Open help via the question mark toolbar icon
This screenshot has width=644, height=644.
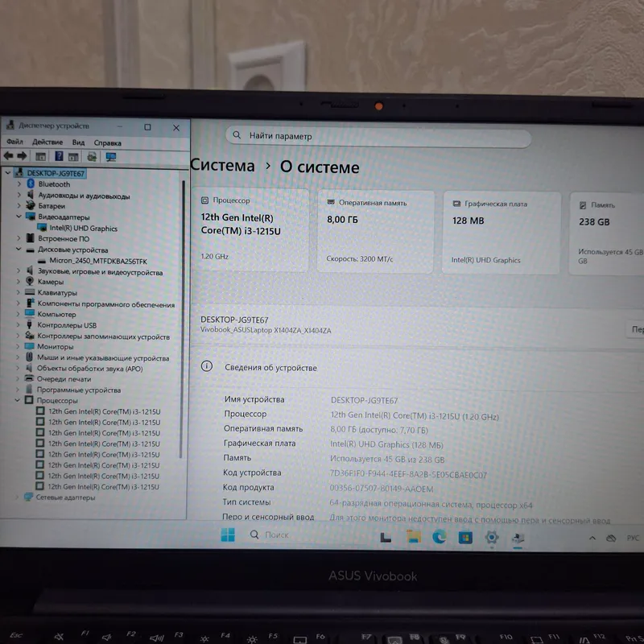(x=59, y=156)
